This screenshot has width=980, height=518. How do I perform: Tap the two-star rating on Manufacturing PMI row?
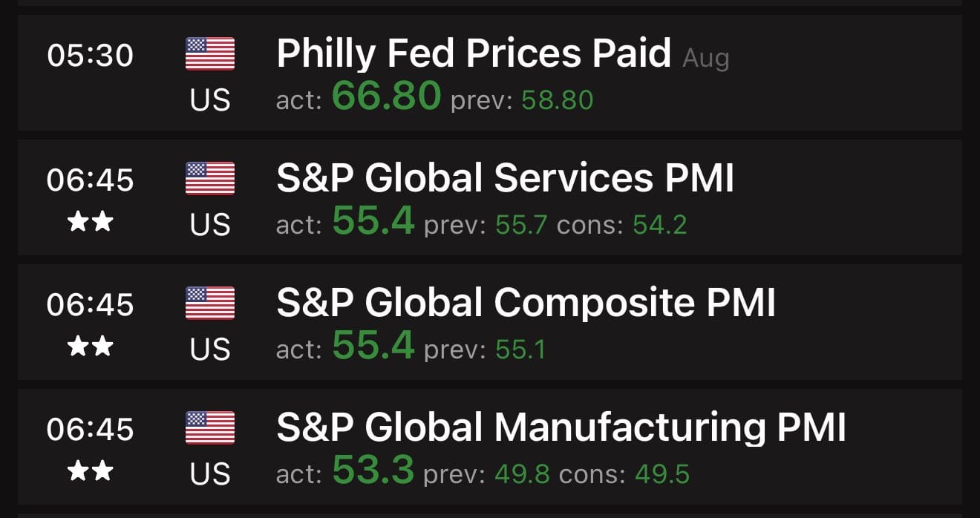(90, 471)
